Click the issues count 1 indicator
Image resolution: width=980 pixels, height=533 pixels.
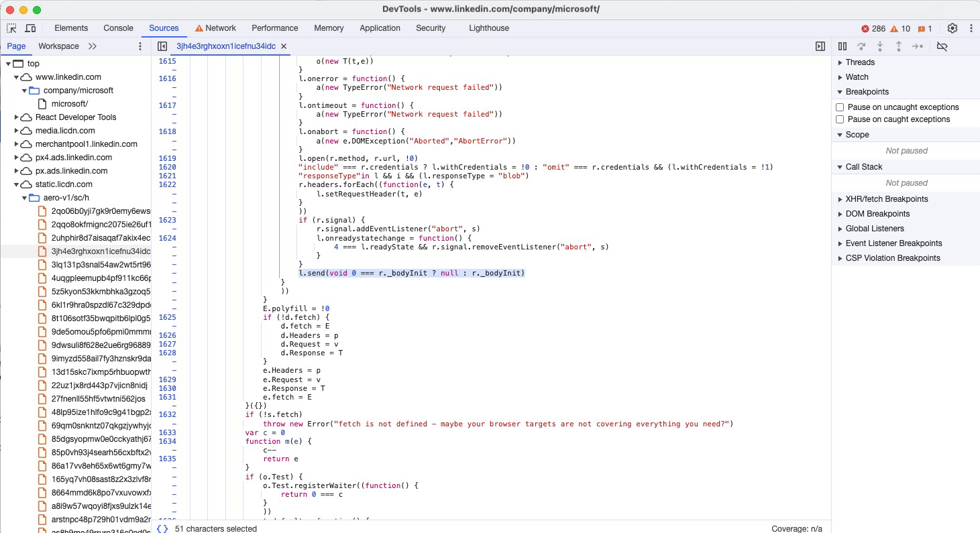pyautogui.click(x=925, y=29)
